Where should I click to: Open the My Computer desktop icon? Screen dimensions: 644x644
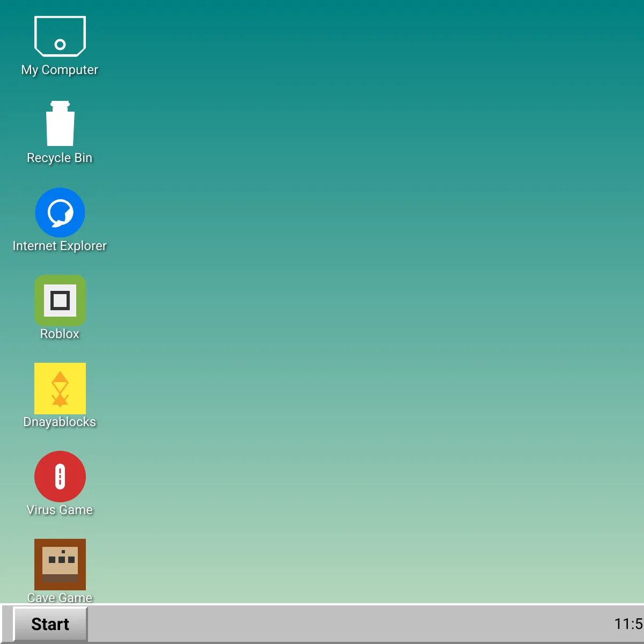[x=60, y=36]
